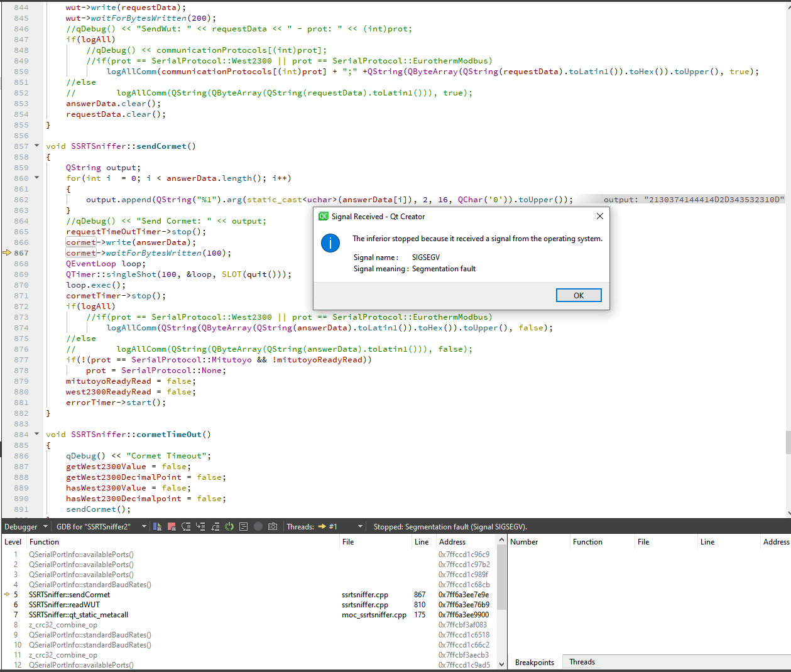This screenshot has height=672, width=791.
Task: Select stack frame 5 SSRTSniffer::sendCormet
Action: [x=249, y=594]
